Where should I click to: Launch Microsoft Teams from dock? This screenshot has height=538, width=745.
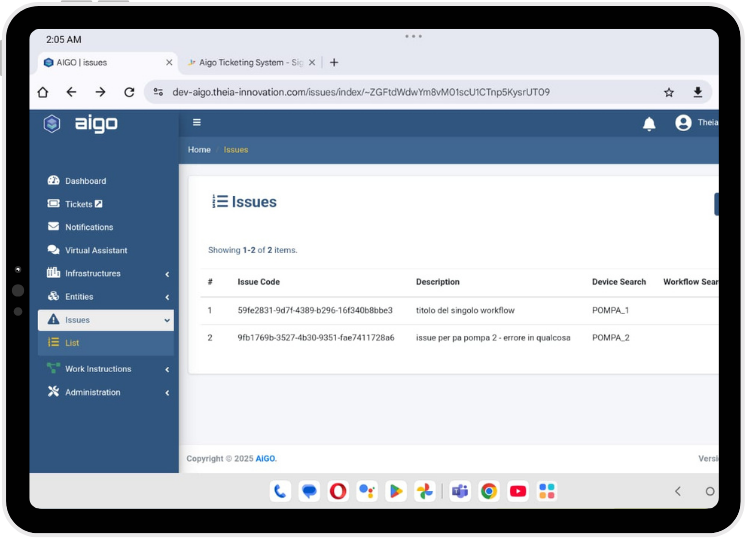point(460,491)
